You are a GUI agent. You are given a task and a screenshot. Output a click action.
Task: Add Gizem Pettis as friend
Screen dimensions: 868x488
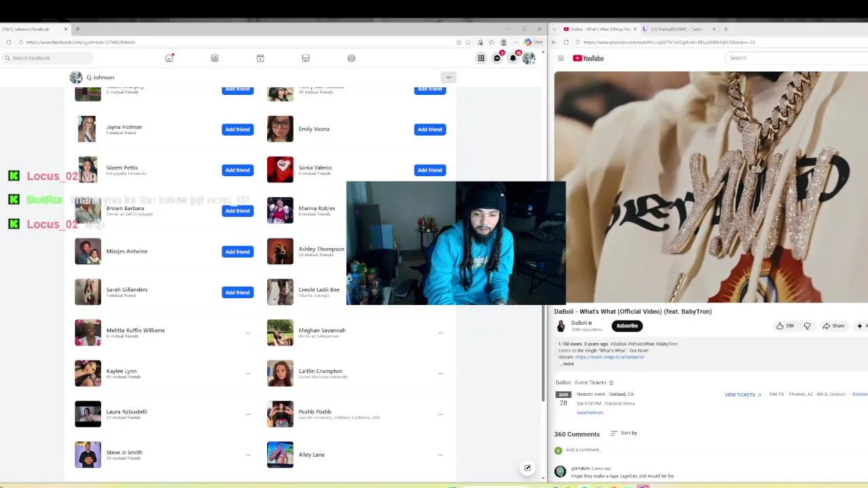[x=237, y=170]
